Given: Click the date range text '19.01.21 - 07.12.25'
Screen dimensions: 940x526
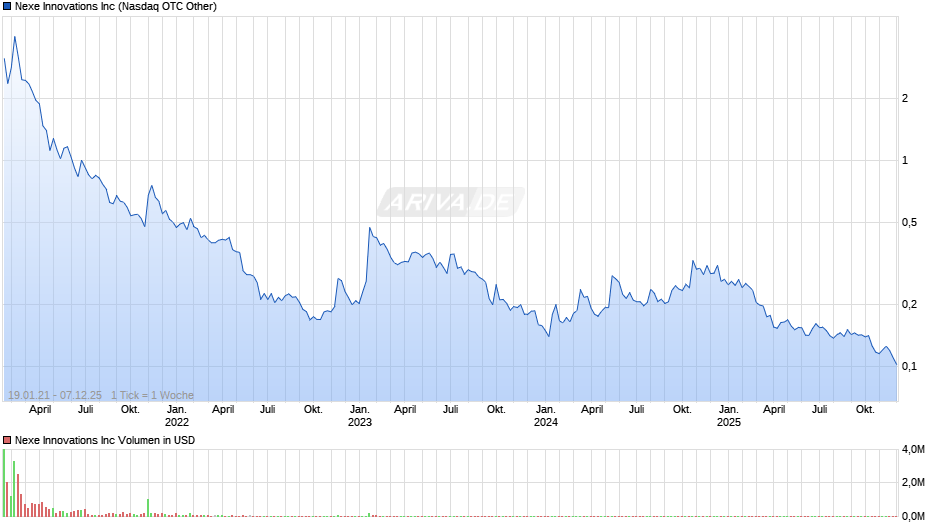Looking at the screenshot, I should point(55,395).
